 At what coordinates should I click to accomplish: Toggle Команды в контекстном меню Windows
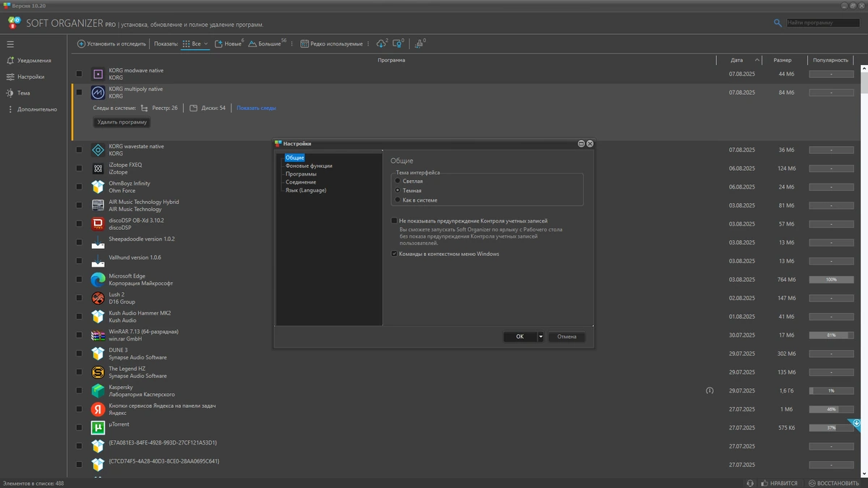pyautogui.click(x=394, y=254)
